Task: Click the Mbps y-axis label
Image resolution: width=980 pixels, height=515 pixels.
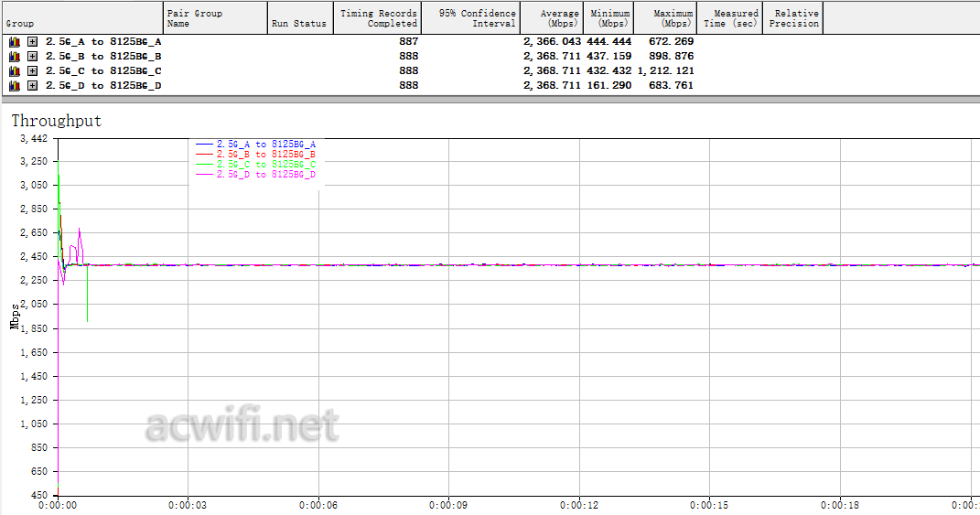Action: click(x=15, y=317)
